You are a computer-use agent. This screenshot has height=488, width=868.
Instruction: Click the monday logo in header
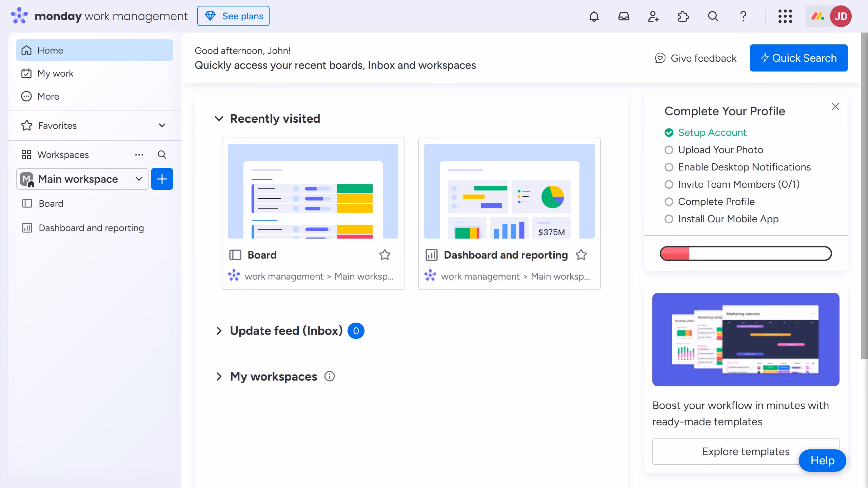19,16
